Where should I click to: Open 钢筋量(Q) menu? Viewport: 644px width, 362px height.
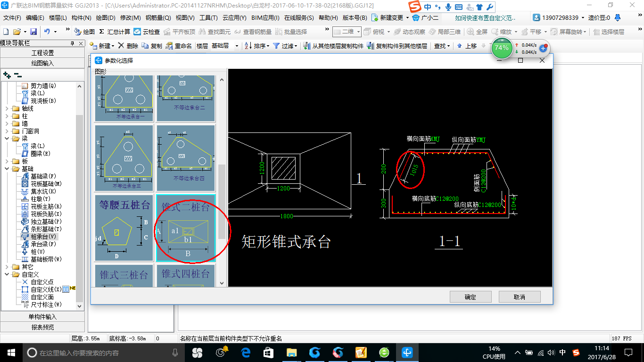pyautogui.click(x=158, y=18)
